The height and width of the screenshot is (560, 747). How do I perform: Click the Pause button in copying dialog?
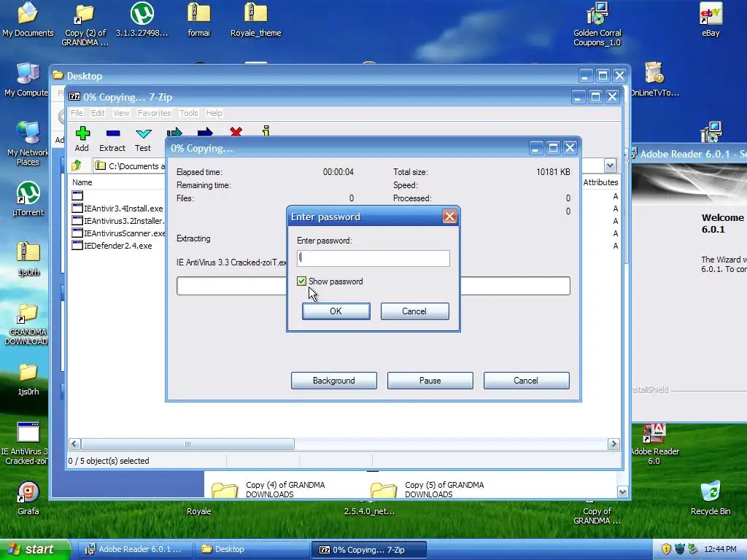pos(430,381)
